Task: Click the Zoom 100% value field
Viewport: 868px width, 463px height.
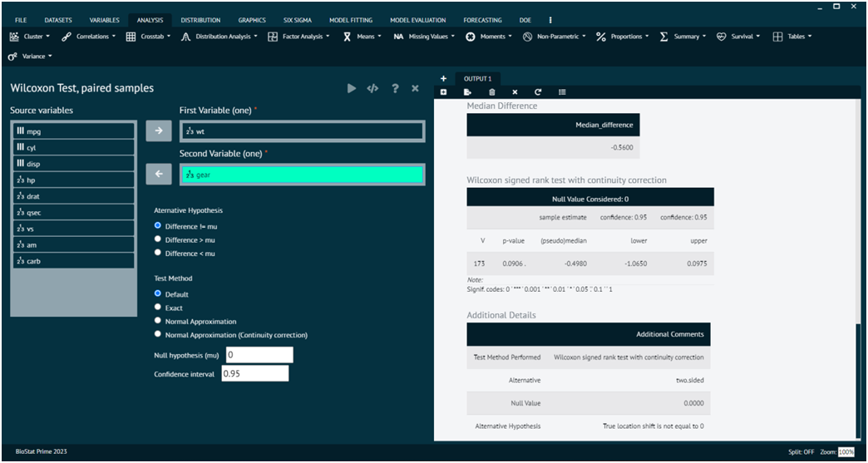Action: coord(846,451)
